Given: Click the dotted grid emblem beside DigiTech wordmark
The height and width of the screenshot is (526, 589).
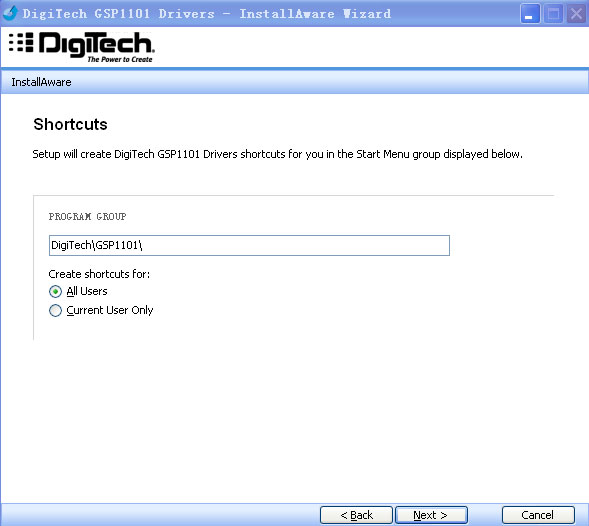Looking at the screenshot, I should click(21, 42).
